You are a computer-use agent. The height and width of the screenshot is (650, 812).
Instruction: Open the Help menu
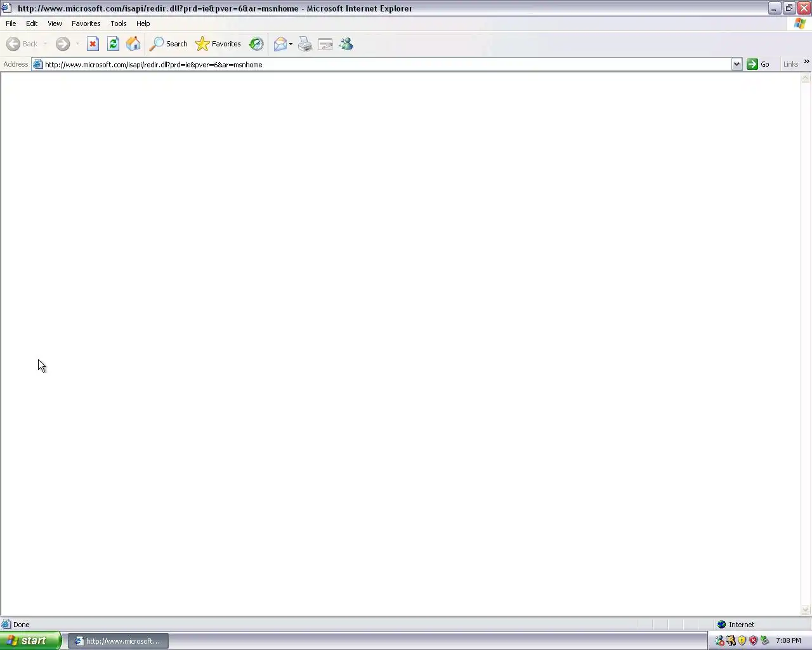tap(143, 23)
